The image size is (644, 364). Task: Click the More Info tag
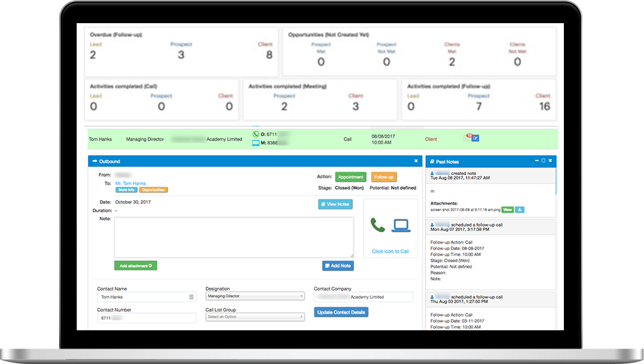click(126, 190)
